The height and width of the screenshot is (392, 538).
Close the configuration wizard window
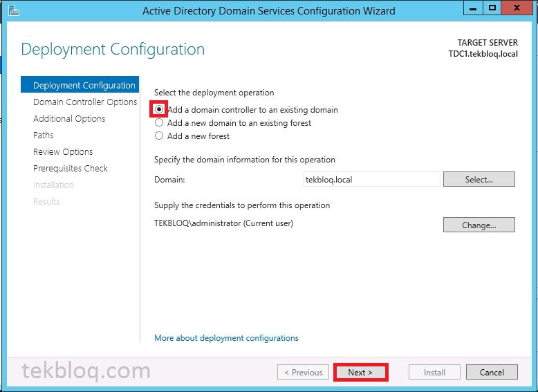(517, 8)
